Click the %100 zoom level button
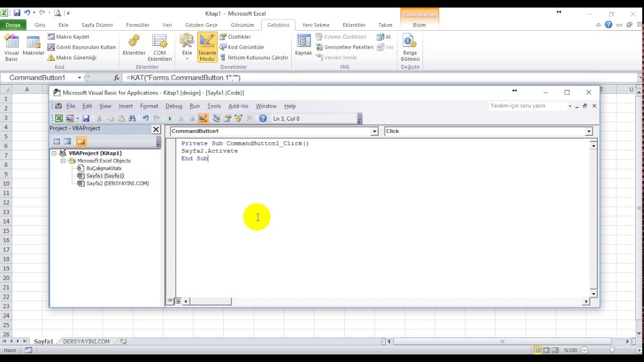Screen dimensions: 644x362 570,350
